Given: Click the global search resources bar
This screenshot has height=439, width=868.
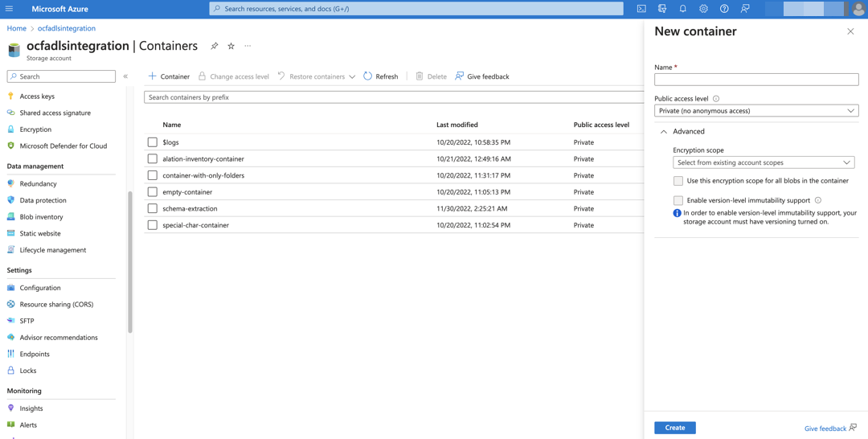Looking at the screenshot, I should [x=416, y=9].
